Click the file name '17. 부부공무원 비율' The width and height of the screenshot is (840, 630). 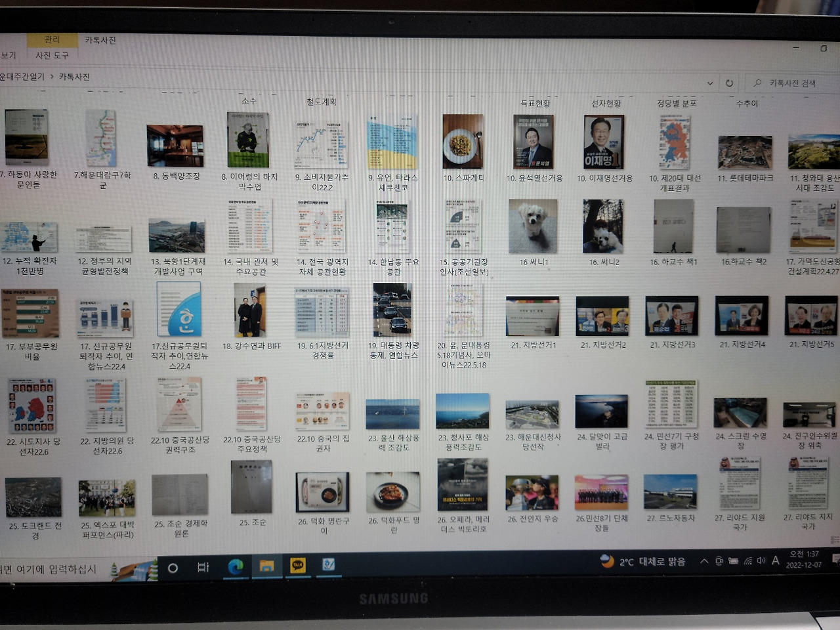(32, 351)
